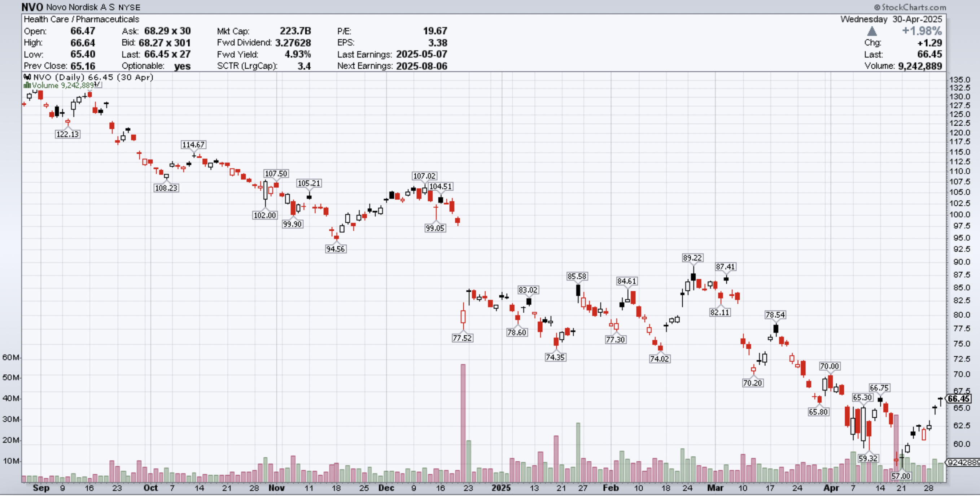The height and width of the screenshot is (496, 980).
Task: Click the NVO ticker symbol in the header
Action: pyautogui.click(x=32, y=7)
